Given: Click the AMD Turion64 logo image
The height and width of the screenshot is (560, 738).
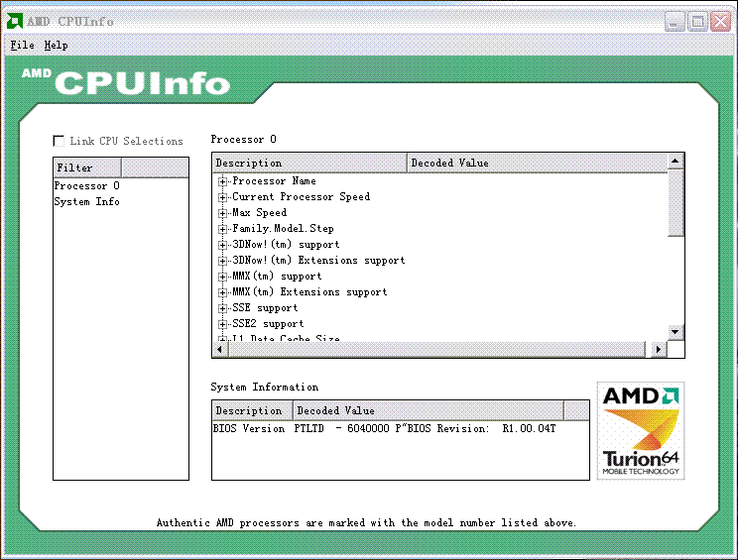Looking at the screenshot, I should tap(641, 431).
